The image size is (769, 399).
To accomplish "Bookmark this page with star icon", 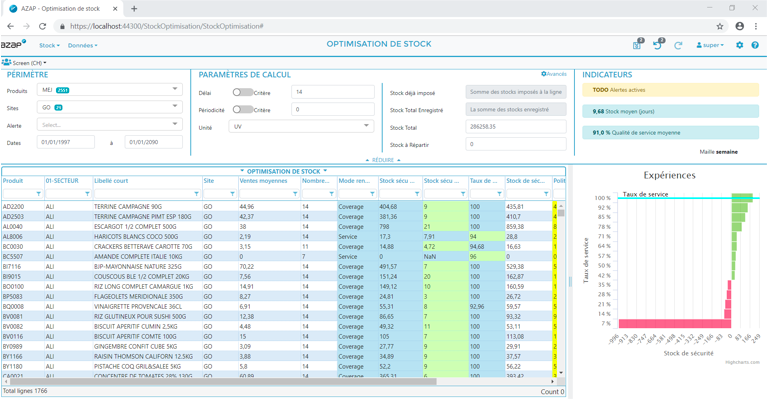I will click(719, 26).
